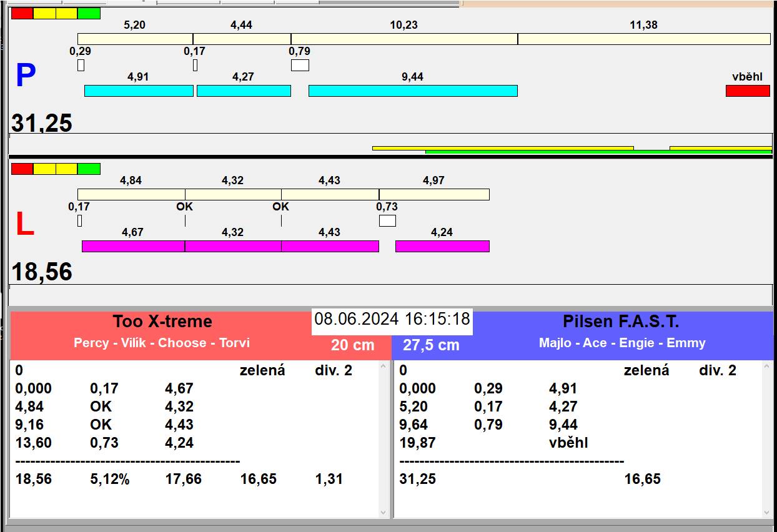Screen dimensions: 777x532
Task: Click the white 0,79 pass box in lane P
Action: click(300, 65)
